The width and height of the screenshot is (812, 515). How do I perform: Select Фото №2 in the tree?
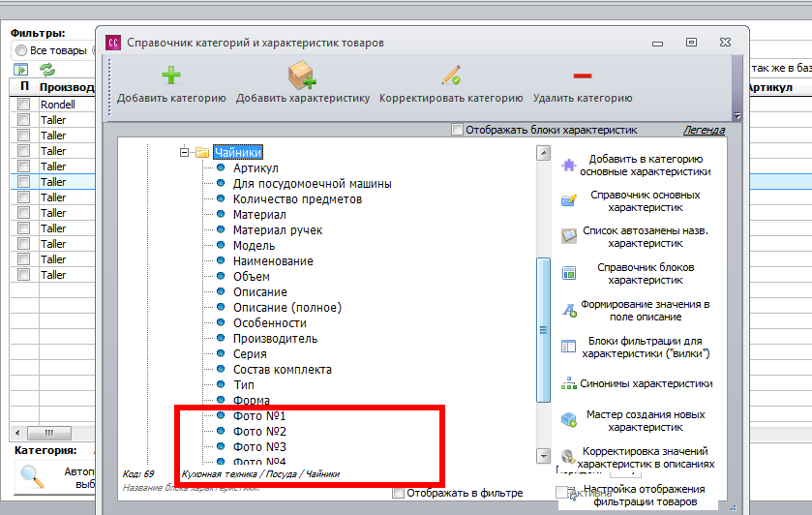tap(259, 431)
